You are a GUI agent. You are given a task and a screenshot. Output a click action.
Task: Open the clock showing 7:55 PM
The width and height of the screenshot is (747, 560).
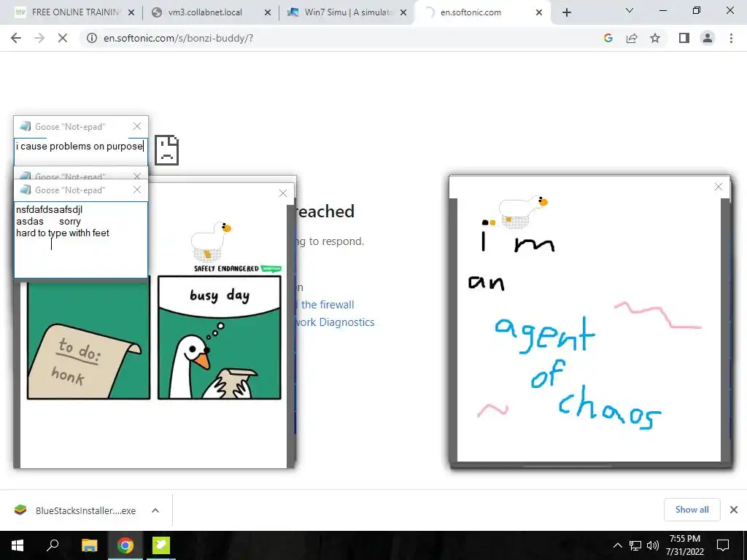(684, 545)
